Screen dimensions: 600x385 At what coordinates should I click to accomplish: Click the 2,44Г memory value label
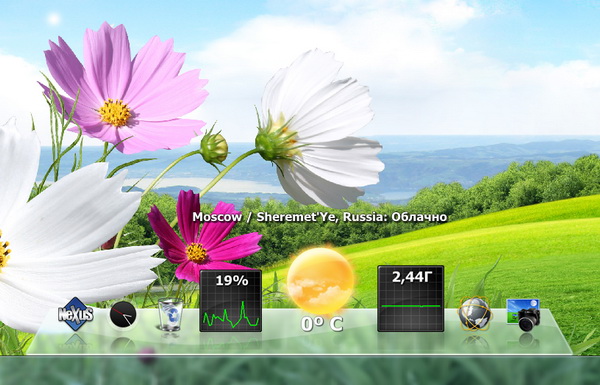click(411, 277)
